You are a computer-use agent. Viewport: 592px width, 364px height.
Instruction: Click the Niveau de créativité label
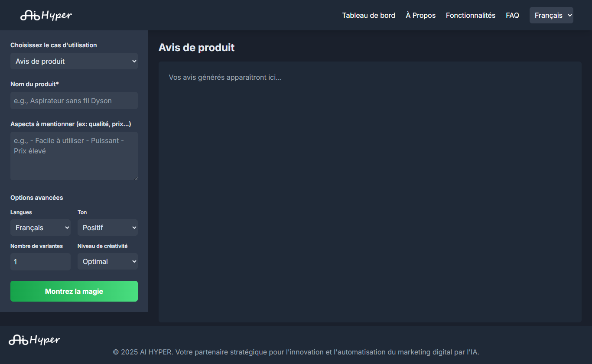coord(103,246)
